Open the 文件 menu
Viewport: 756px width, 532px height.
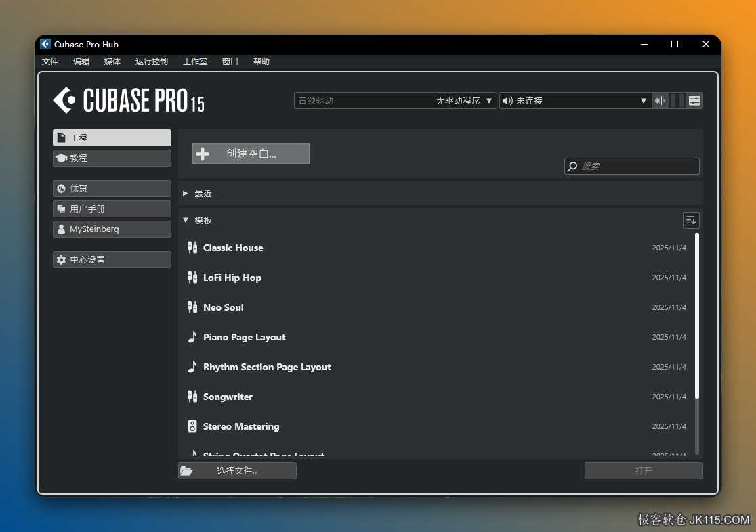(50, 61)
